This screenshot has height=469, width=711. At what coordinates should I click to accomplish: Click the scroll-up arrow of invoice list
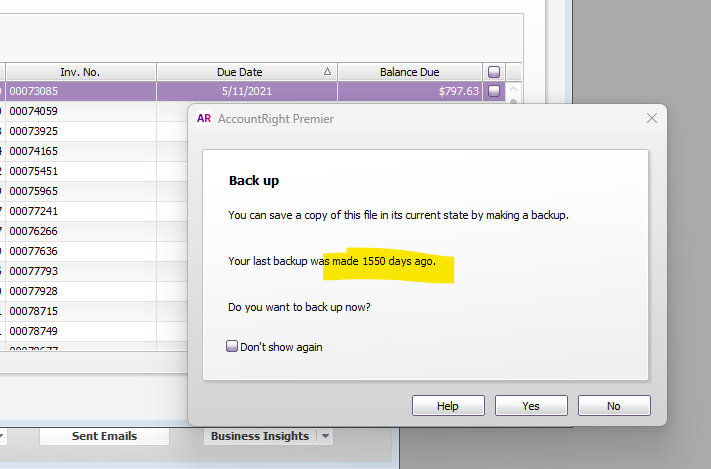(514, 91)
